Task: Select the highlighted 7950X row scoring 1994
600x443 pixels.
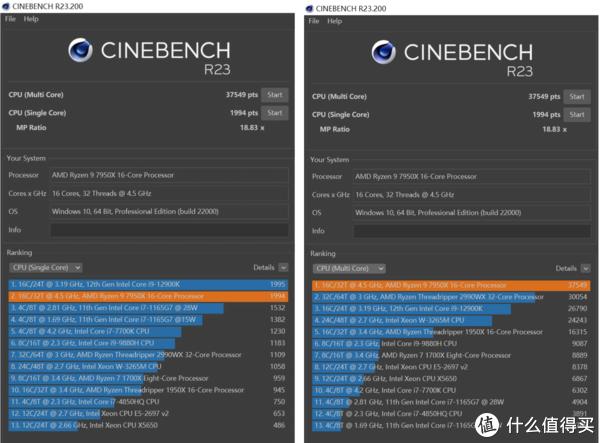Action: [x=148, y=296]
